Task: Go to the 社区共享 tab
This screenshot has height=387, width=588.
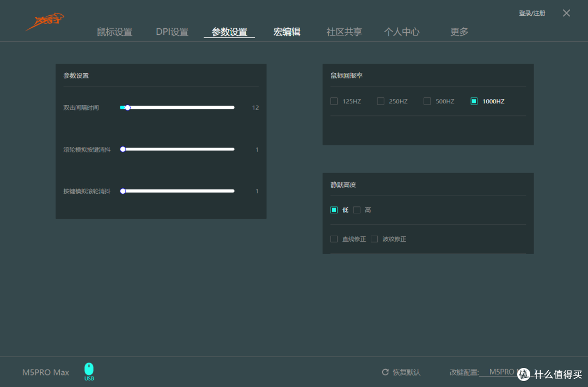Action: [344, 32]
